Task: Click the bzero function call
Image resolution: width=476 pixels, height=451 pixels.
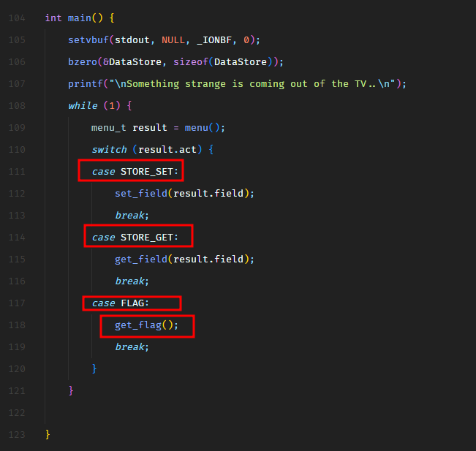Action: click(82, 61)
